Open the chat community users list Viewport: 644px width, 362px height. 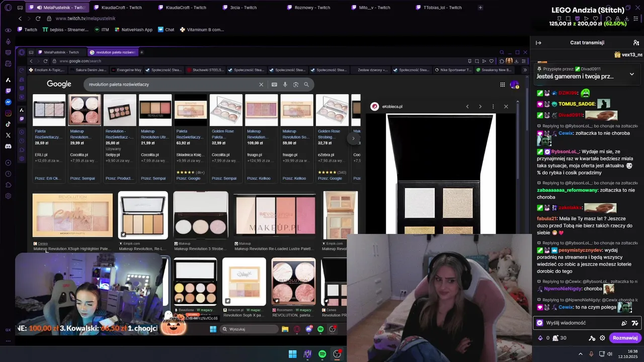tap(636, 43)
